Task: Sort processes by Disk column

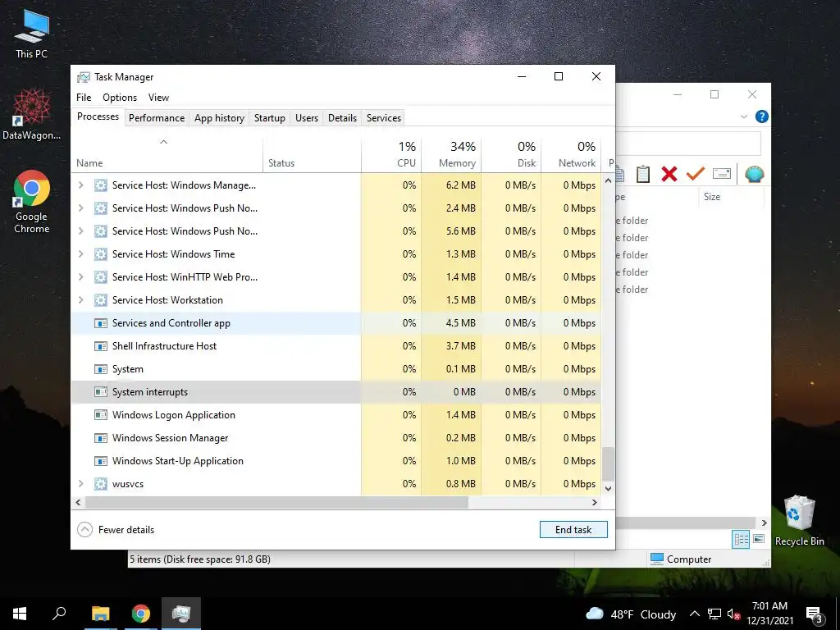Action: click(x=512, y=154)
